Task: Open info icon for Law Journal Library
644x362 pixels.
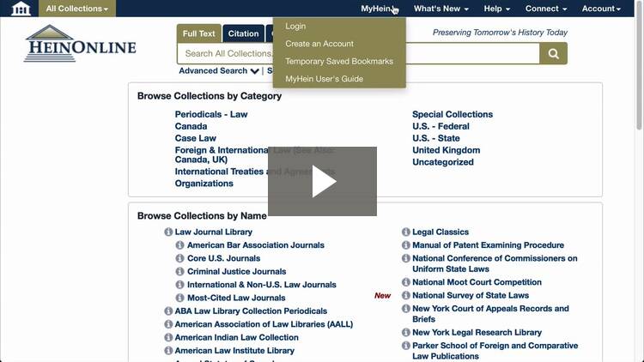Action: click(168, 232)
